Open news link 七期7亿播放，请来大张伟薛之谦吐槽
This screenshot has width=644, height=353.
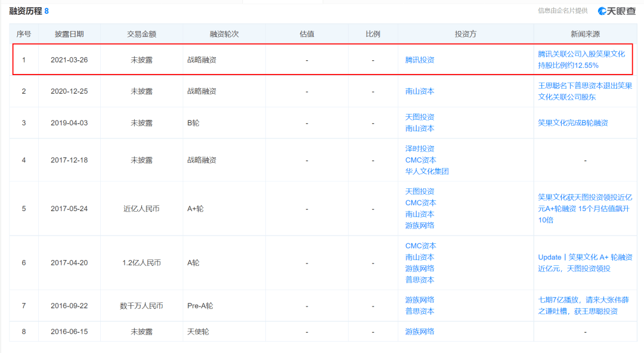click(x=583, y=306)
